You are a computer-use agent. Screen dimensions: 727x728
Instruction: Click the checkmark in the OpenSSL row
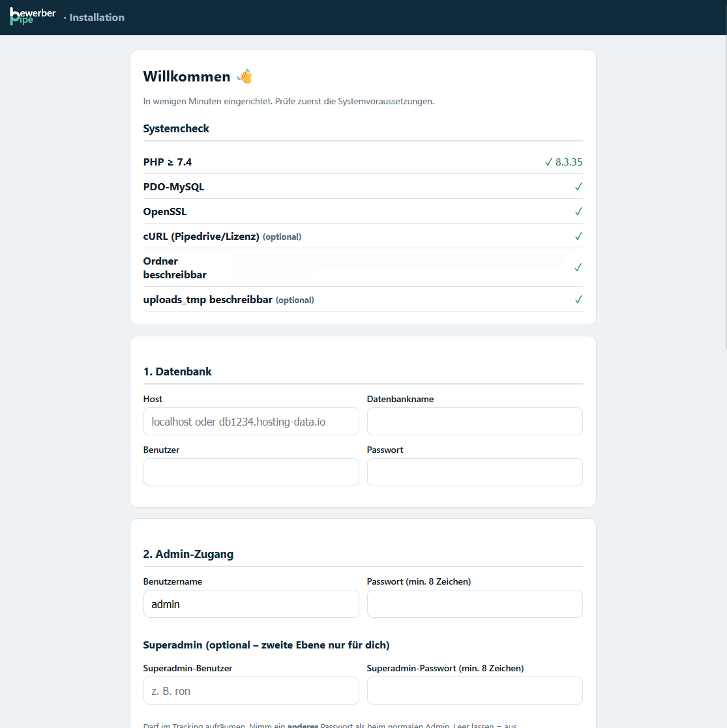(578, 211)
